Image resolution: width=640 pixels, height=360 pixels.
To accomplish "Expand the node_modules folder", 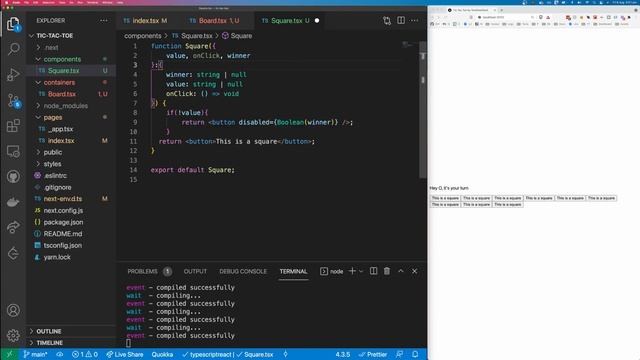I will click(x=65, y=106).
